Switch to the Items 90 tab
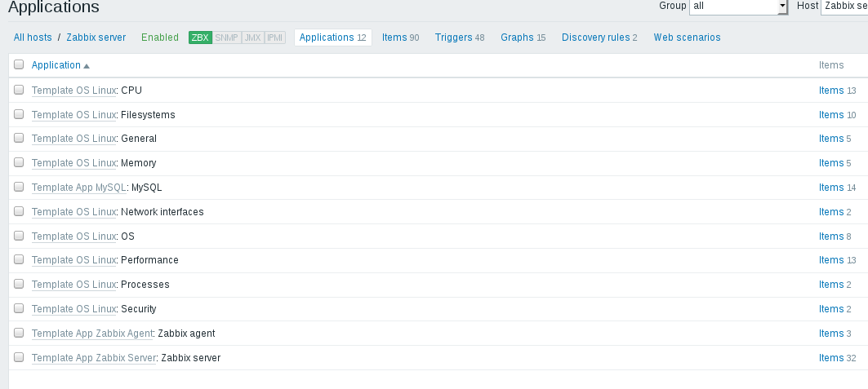Viewport: 868px width, 389px height. pos(400,38)
